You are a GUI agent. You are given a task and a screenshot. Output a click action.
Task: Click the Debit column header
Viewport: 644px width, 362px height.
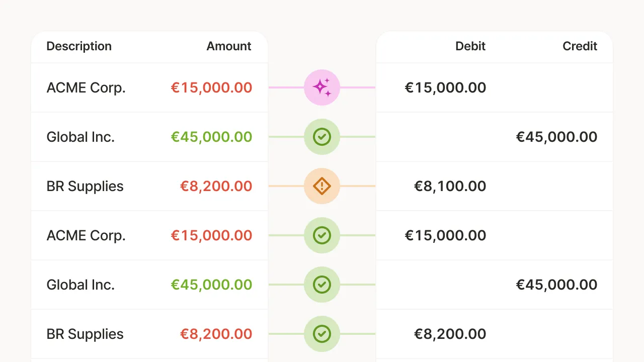[x=470, y=46]
